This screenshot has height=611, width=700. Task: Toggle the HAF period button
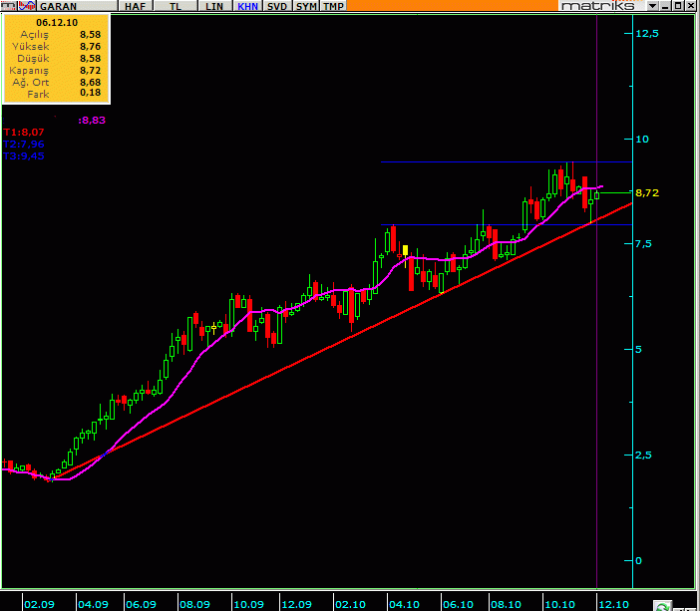[x=134, y=6]
